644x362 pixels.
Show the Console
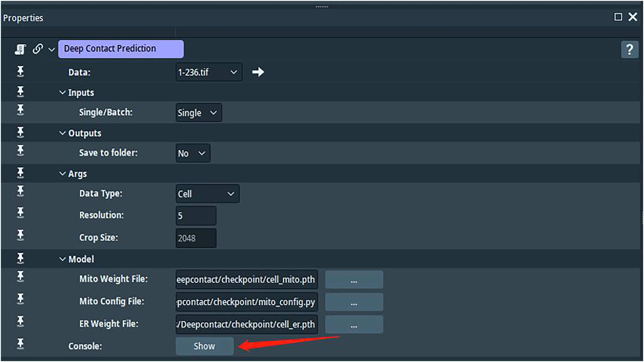[204, 346]
